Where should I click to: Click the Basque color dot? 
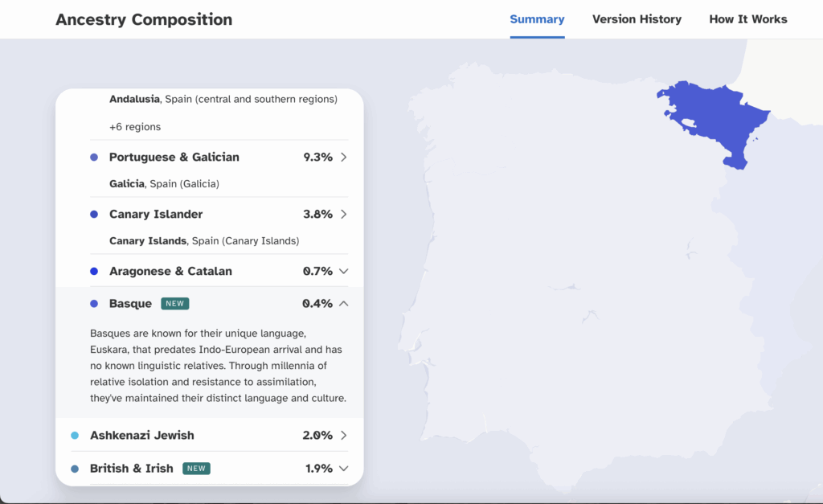coord(94,304)
